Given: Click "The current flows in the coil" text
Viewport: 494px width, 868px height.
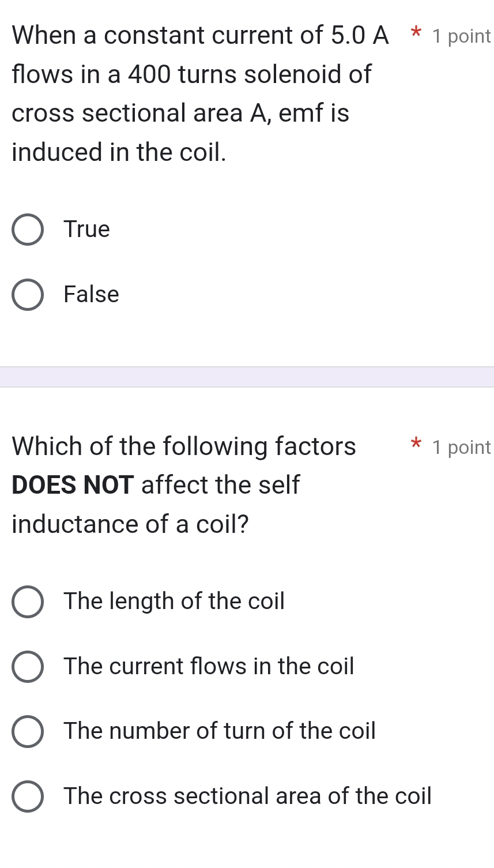Looking at the screenshot, I should pyautogui.click(x=209, y=667).
